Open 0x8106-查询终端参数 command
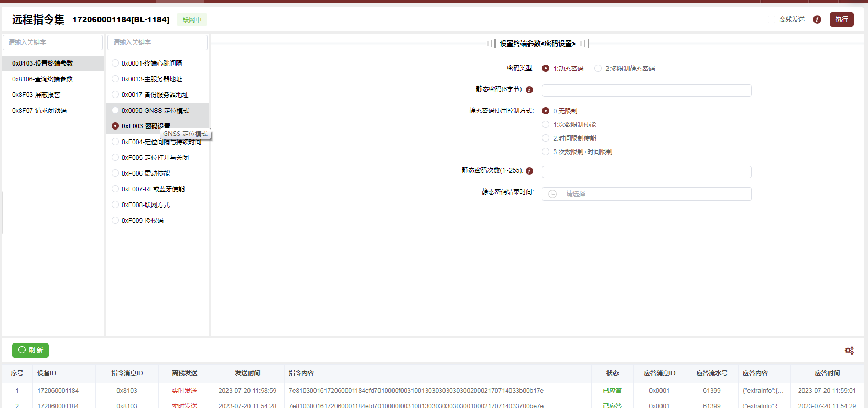Viewport: 868px width, 408px height. click(x=42, y=79)
